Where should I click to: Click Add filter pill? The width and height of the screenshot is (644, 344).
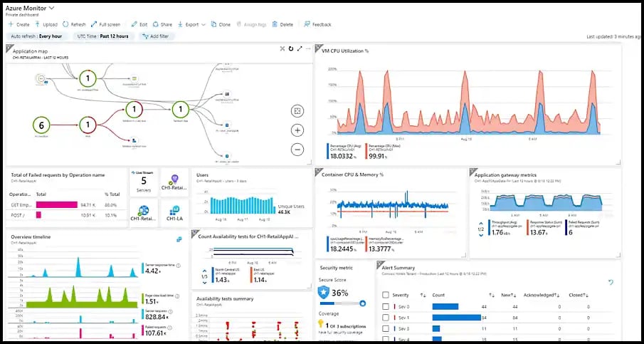(156, 36)
